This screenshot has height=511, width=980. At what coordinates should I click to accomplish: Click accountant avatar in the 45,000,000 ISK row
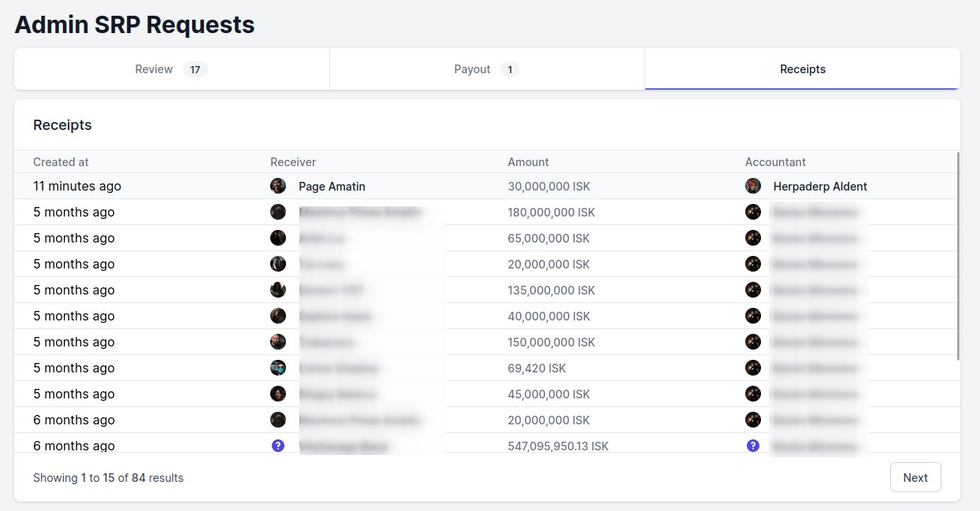[x=753, y=394]
